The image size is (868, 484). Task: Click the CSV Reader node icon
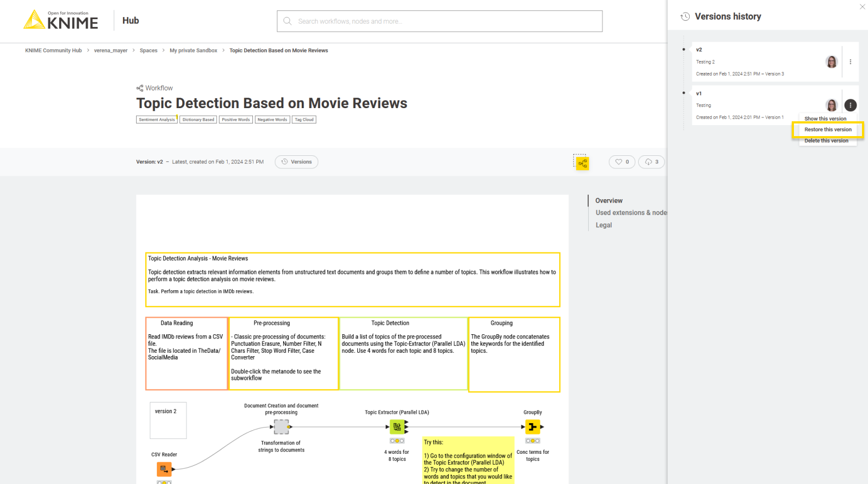[x=164, y=469]
